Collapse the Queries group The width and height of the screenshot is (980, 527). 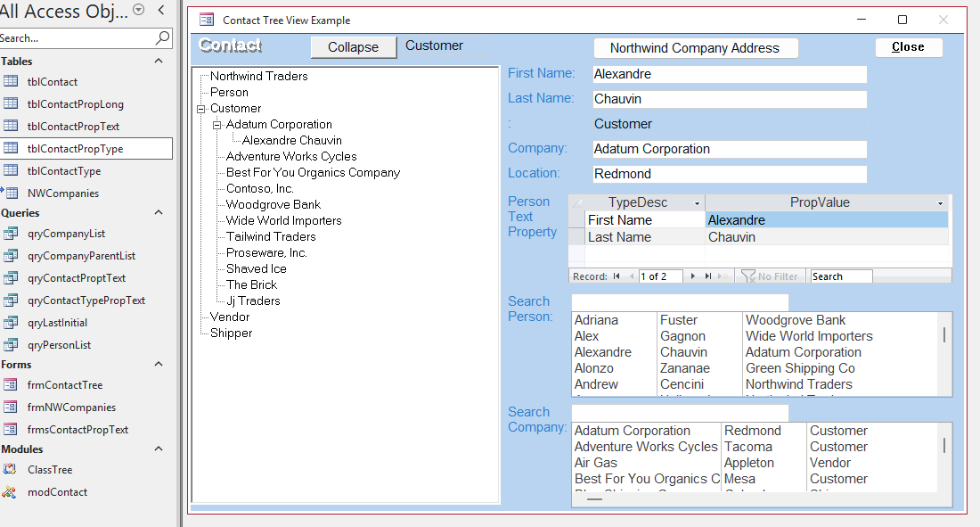coord(159,213)
